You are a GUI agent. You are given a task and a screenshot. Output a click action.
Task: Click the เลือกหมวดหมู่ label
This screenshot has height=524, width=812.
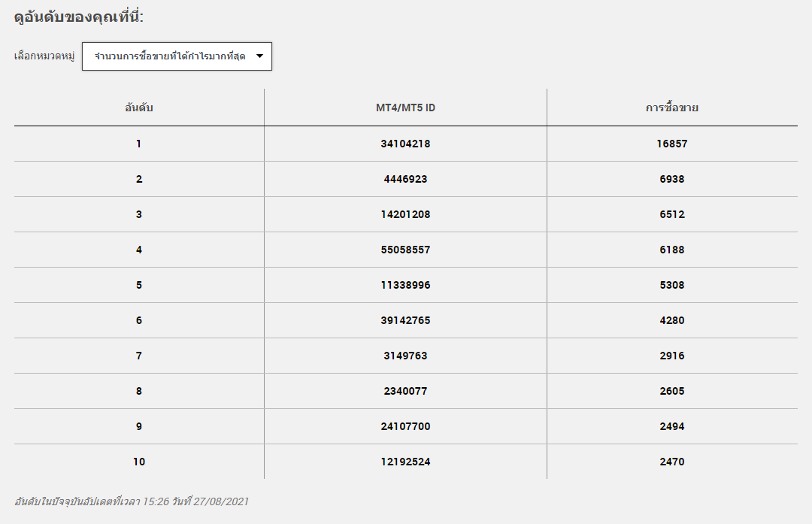[44, 56]
